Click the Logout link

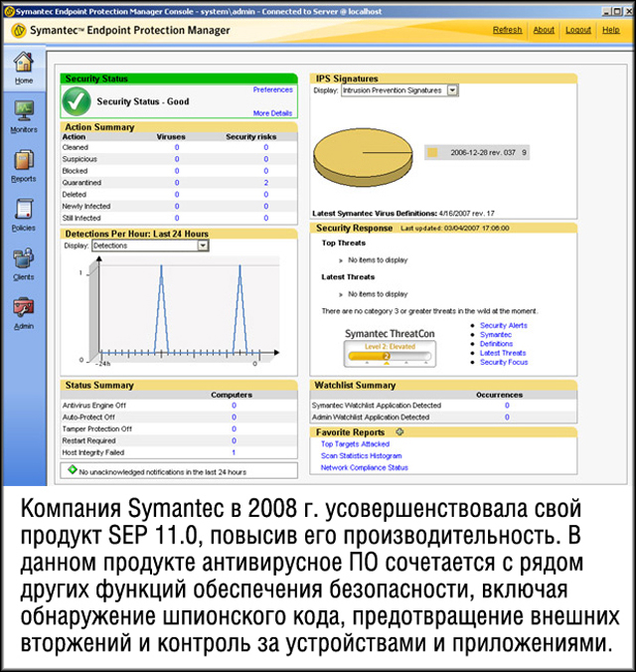coord(578,30)
